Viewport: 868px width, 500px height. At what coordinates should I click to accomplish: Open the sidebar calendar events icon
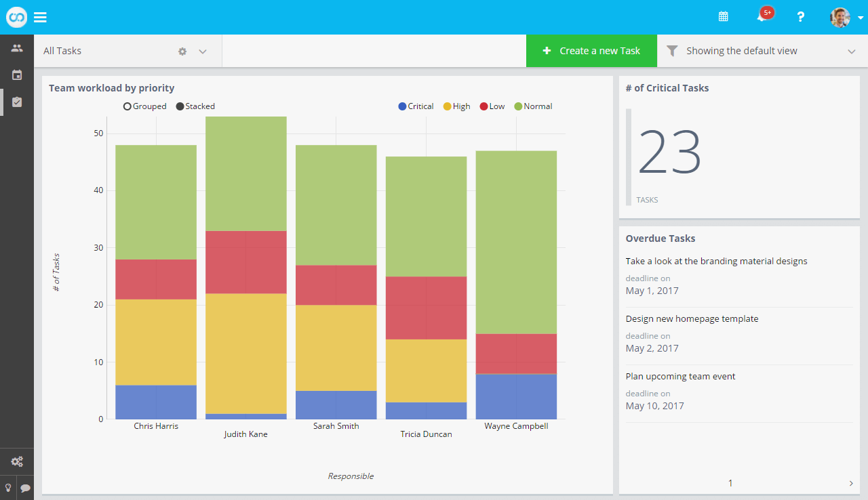(17, 75)
